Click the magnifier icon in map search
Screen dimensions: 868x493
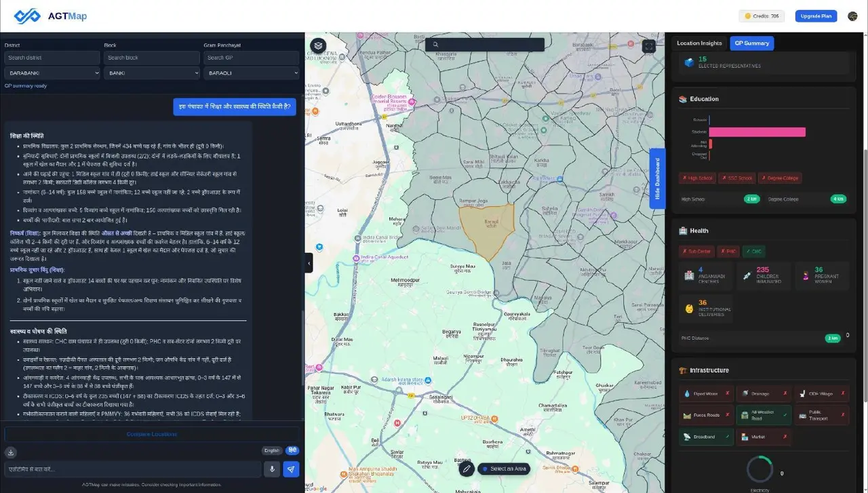[x=435, y=45]
